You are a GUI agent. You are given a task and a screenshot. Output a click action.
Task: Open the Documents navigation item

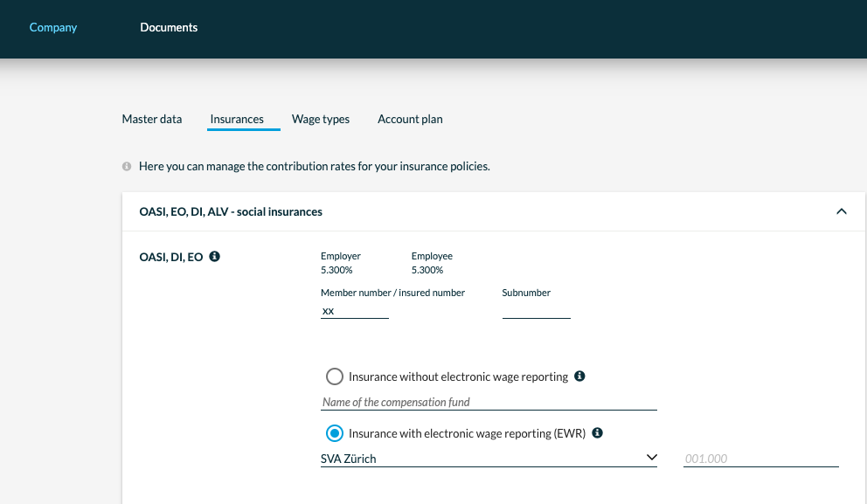click(x=169, y=28)
